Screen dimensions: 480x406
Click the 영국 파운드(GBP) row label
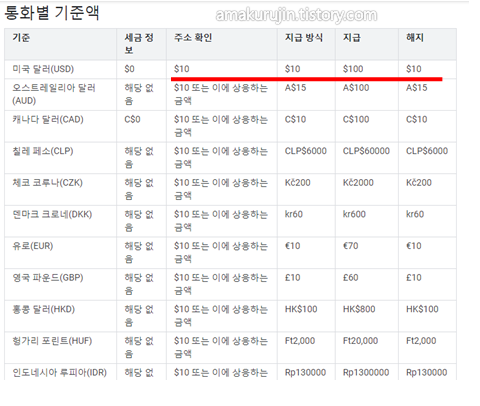click(48, 278)
